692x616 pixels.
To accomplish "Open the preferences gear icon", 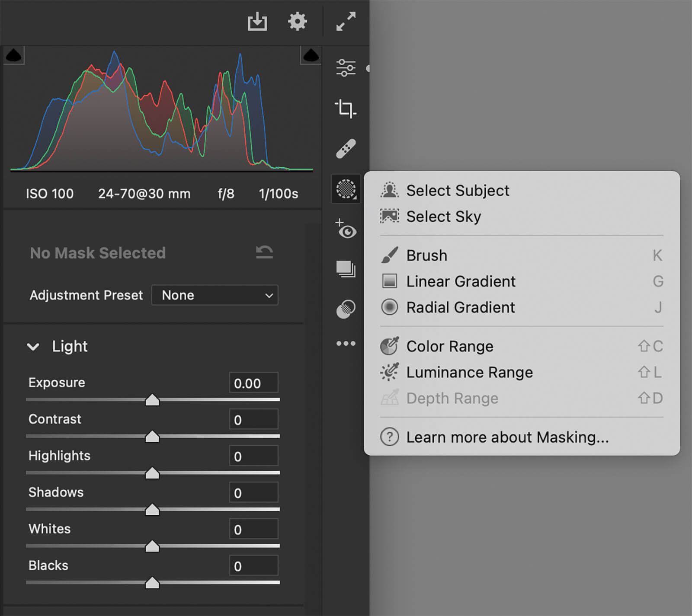I will coord(297,21).
